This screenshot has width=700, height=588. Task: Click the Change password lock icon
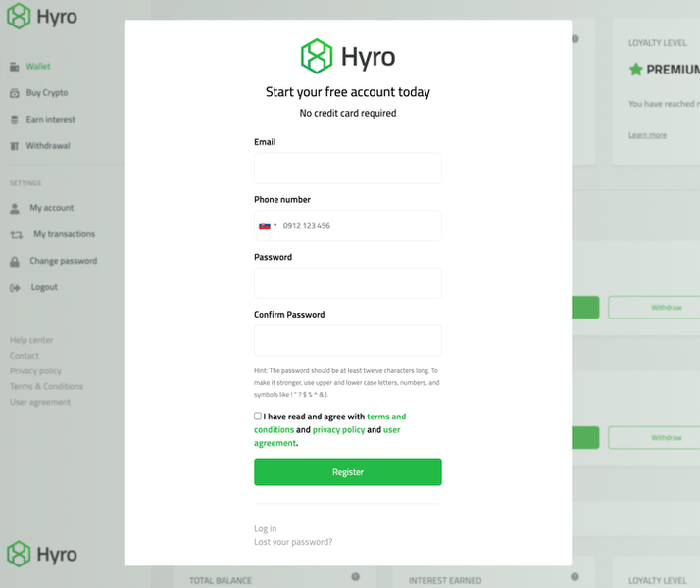(x=15, y=262)
